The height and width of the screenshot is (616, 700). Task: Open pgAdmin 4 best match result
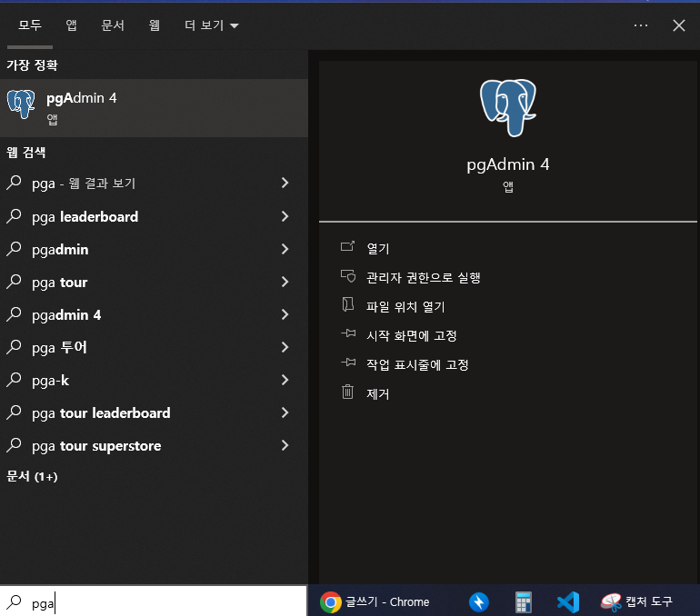coord(154,108)
